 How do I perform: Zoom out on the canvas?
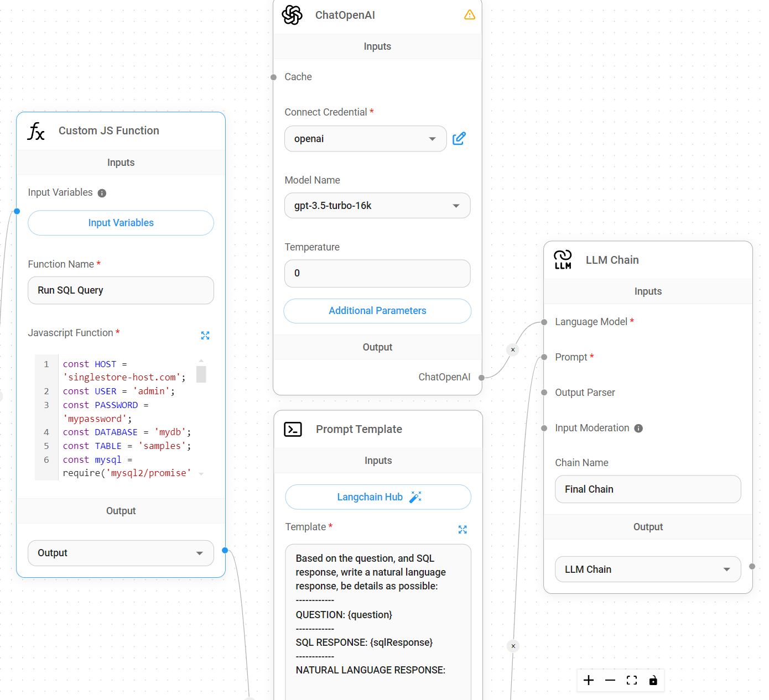610,680
